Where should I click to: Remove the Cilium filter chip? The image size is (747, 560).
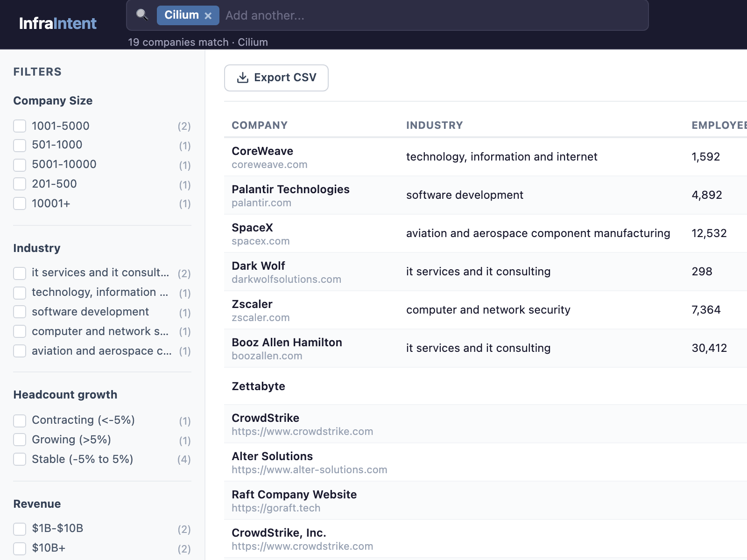(x=209, y=15)
